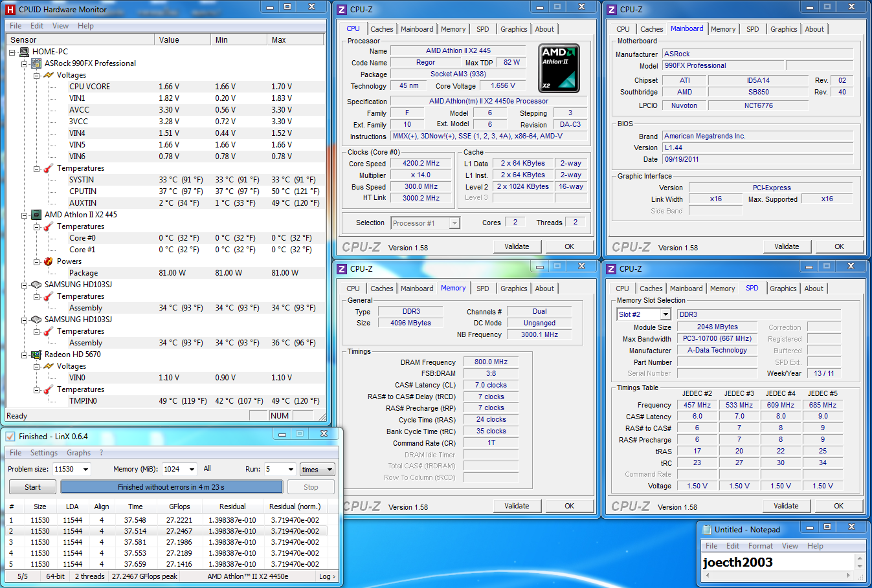Open LinX Settings menu
872x588 pixels.
click(x=44, y=453)
